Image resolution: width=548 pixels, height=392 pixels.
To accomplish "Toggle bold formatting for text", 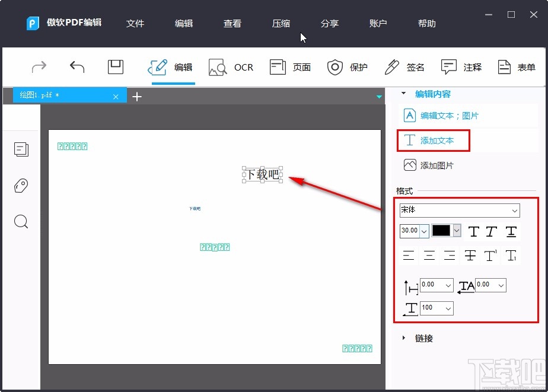I will click(473, 231).
